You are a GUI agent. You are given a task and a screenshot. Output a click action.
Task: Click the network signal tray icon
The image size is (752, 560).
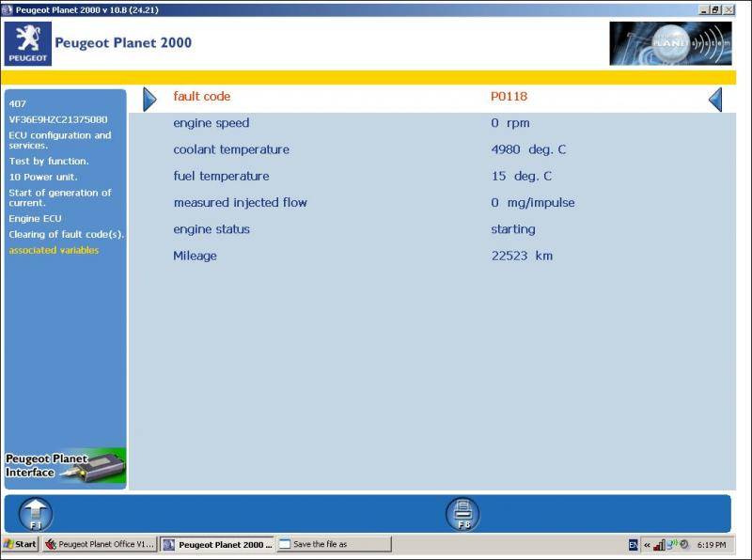659,544
